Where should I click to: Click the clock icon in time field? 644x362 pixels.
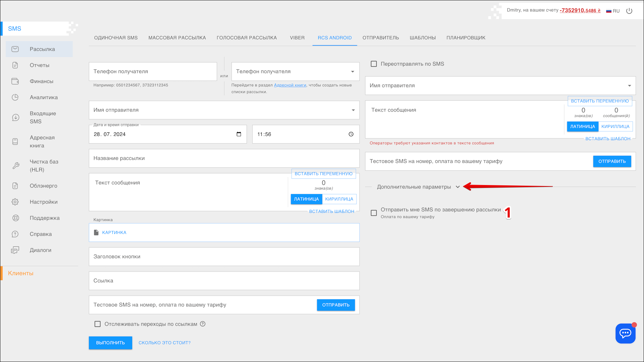[x=351, y=134]
